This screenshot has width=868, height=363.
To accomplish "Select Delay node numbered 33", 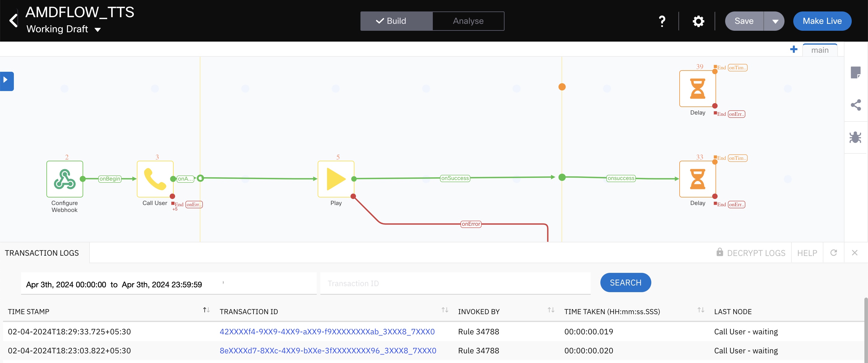I will [697, 178].
